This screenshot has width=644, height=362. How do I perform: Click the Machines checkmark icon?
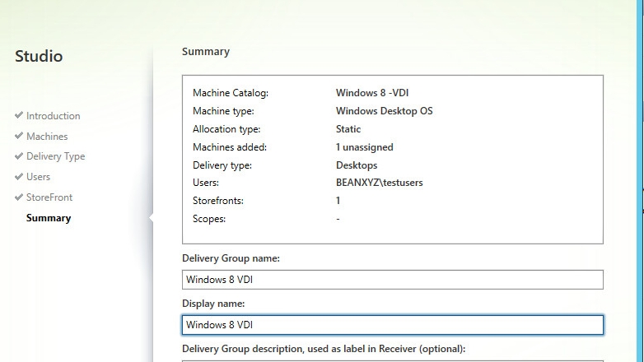(x=18, y=136)
